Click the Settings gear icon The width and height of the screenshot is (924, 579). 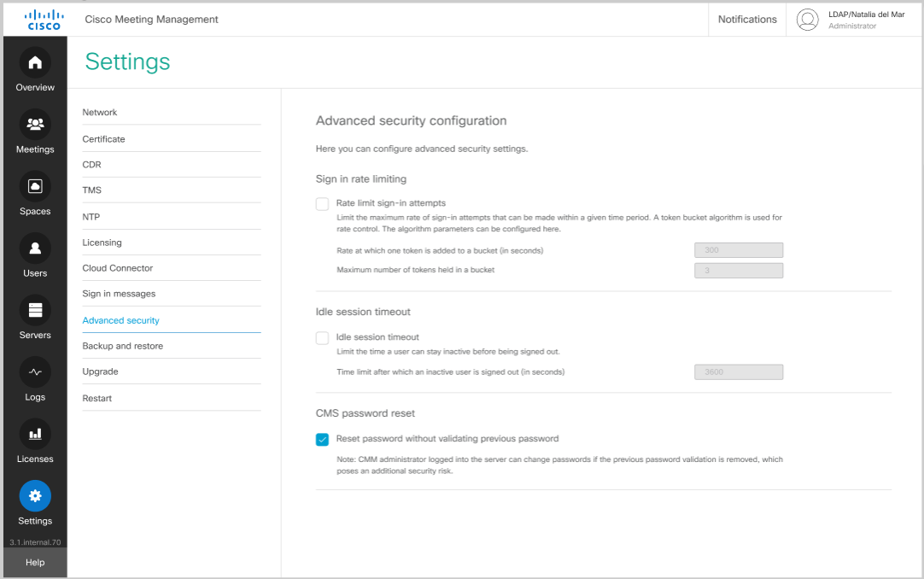[35, 496]
